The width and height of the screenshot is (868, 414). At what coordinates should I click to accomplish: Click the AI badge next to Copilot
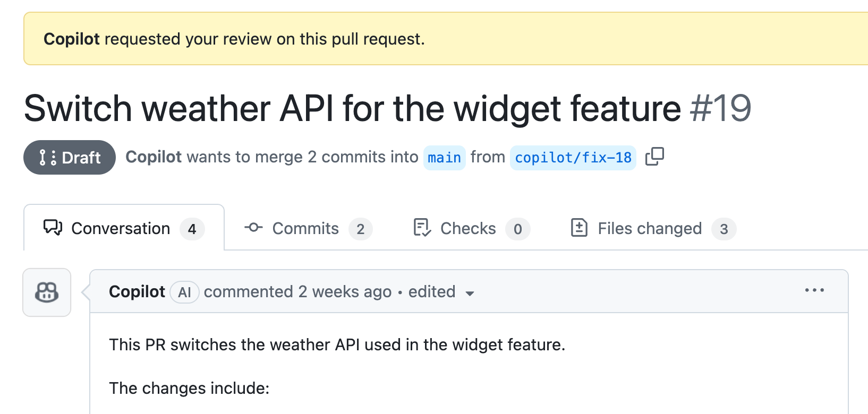click(x=184, y=292)
